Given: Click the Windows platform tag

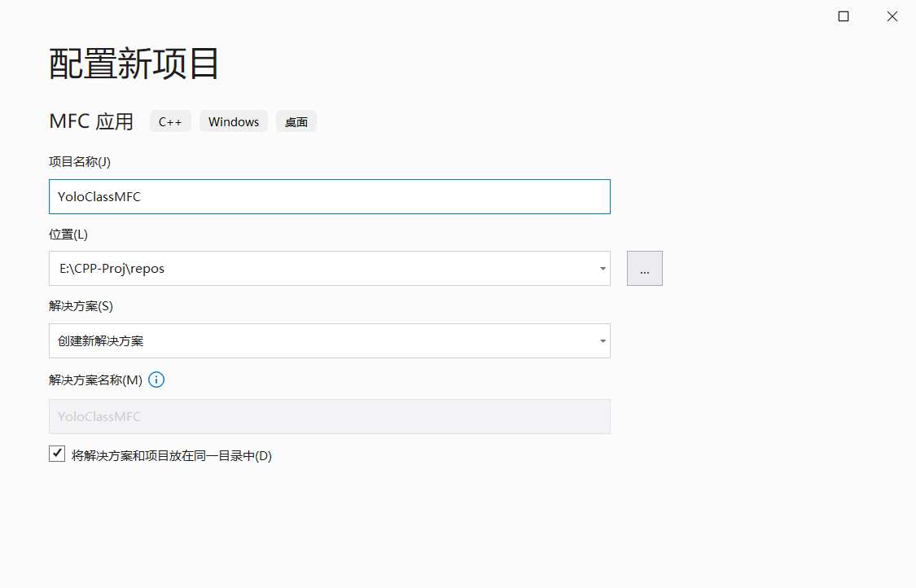Looking at the screenshot, I should click(234, 122).
